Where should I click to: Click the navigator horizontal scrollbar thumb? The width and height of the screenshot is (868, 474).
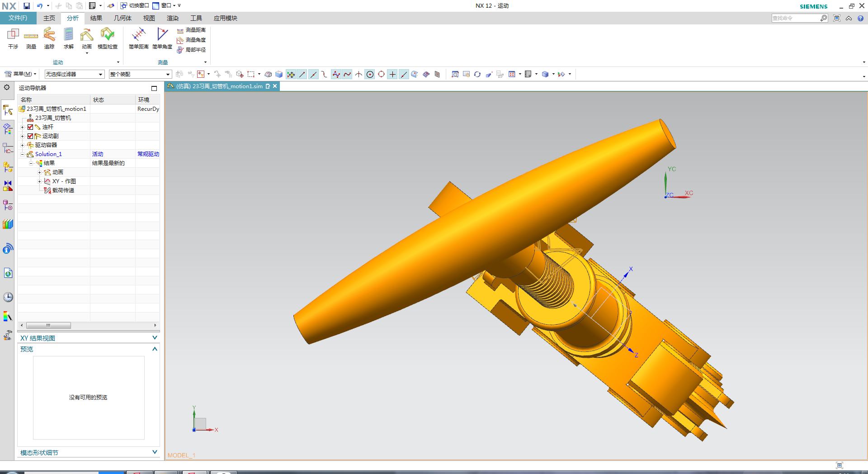[x=48, y=325]
